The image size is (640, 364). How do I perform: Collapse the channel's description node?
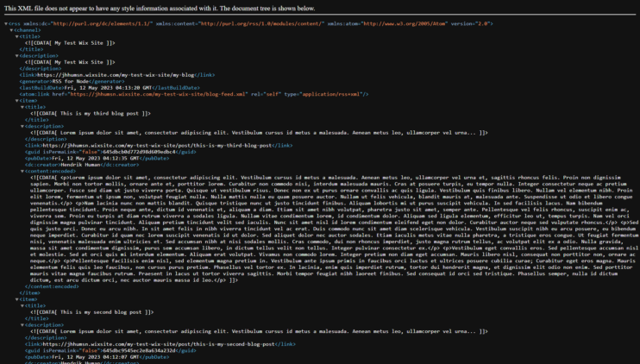pos(15,55)
